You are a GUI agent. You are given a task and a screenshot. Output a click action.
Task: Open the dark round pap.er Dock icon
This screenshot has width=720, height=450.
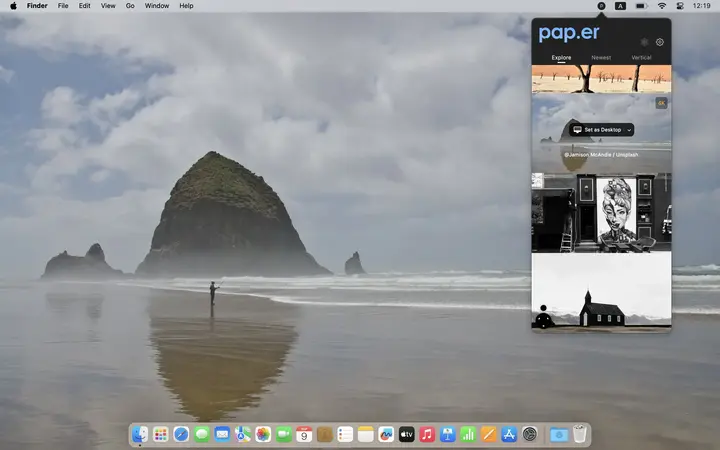tap(530, 434)
